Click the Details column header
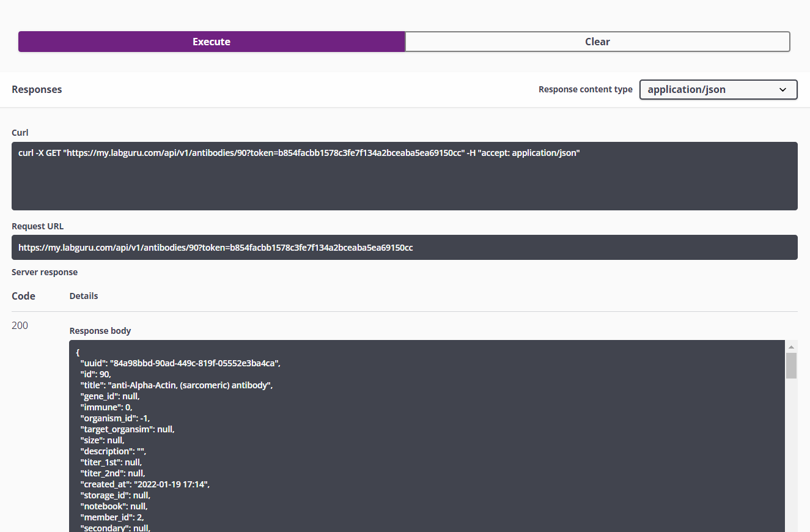The image size is (810, 532). (84, 296)
